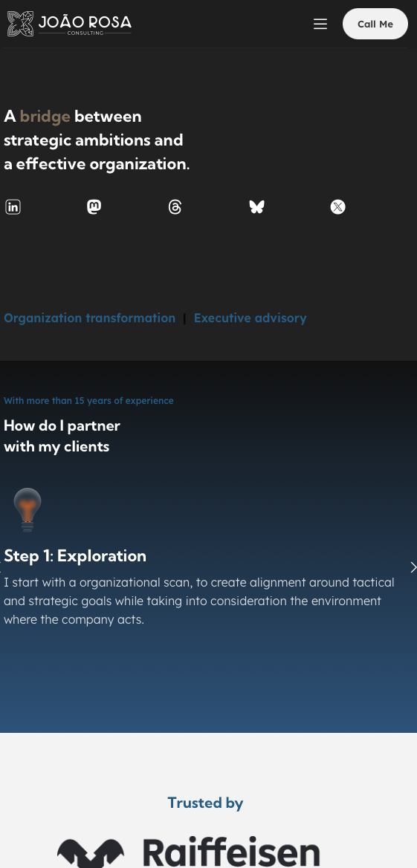The image size is (417, 868).
Task: Open the Mastodon social icon
Action: pyautogui.click(x=94, y=207)
